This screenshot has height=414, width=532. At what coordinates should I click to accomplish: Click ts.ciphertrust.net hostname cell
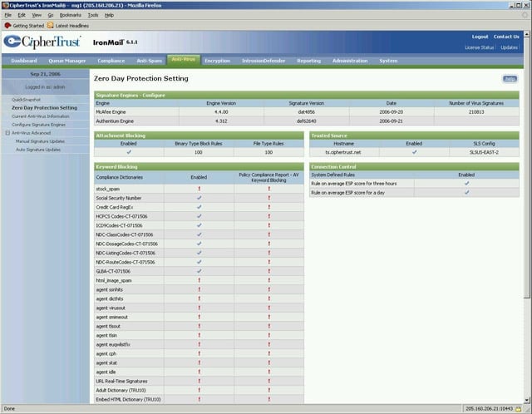tap(343, 152)
